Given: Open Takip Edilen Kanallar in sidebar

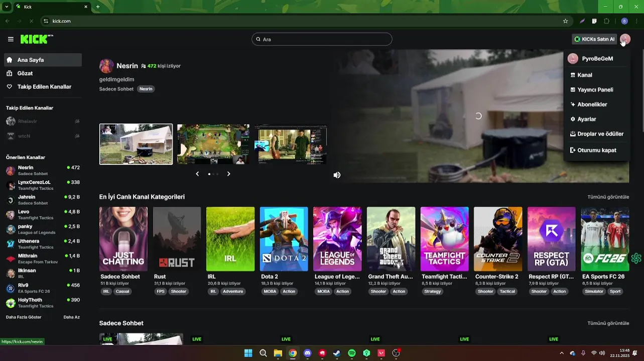Looking at the screenshot, I should click(43, 87).
